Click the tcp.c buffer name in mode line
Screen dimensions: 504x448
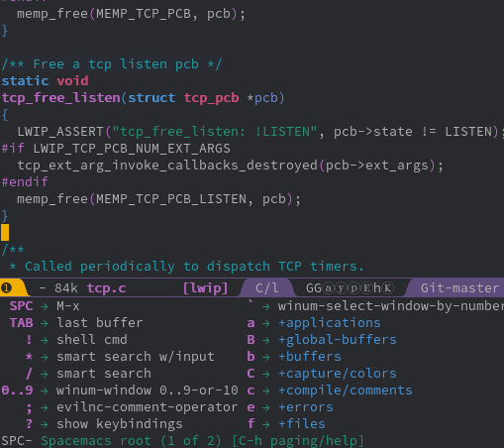106,288
